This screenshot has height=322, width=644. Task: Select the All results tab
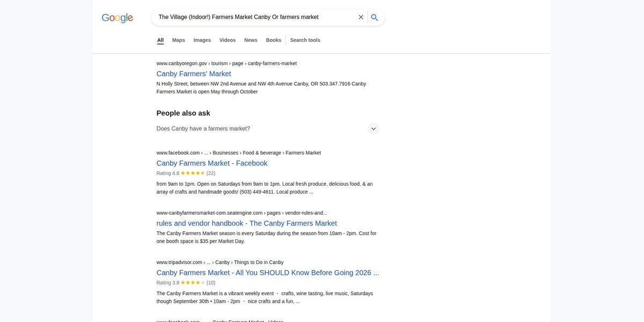(x=160, y=40)
